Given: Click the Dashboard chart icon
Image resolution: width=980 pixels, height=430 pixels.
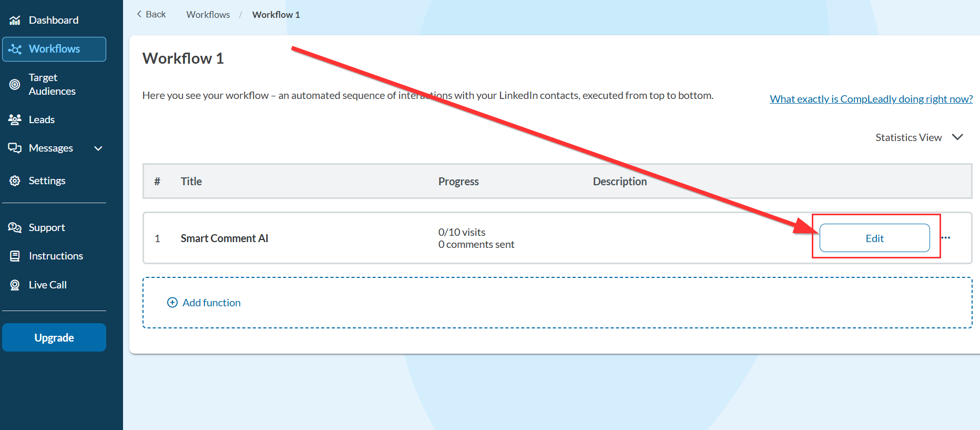Looking at the screenshot, I should (x=15, y=20).
